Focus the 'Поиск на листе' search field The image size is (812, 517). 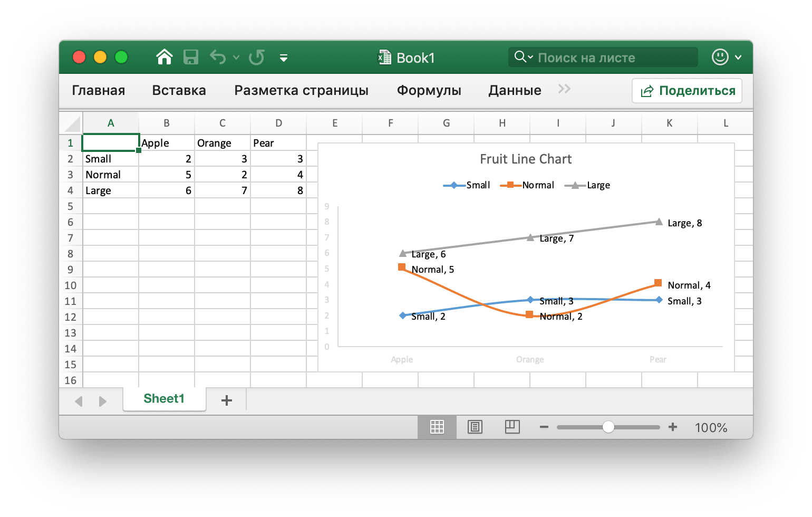click(x=603, y=57)
